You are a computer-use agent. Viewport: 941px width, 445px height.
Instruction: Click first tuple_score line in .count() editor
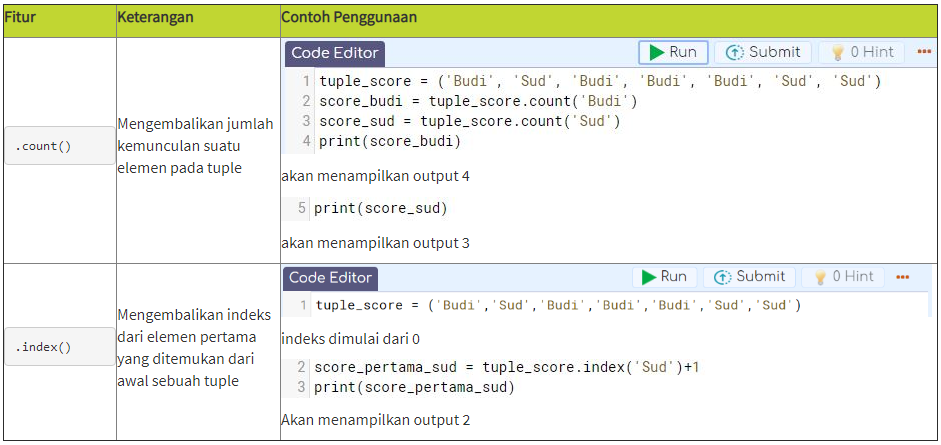[x=600, y=81]
